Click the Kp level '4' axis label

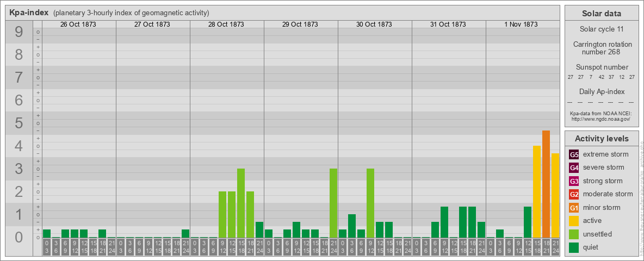[x=19, y=146]
